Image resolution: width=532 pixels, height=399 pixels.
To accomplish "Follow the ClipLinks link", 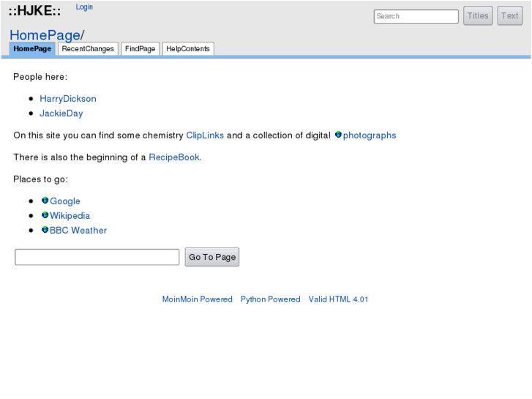I will pyautogui.click(x=205, y=135).
